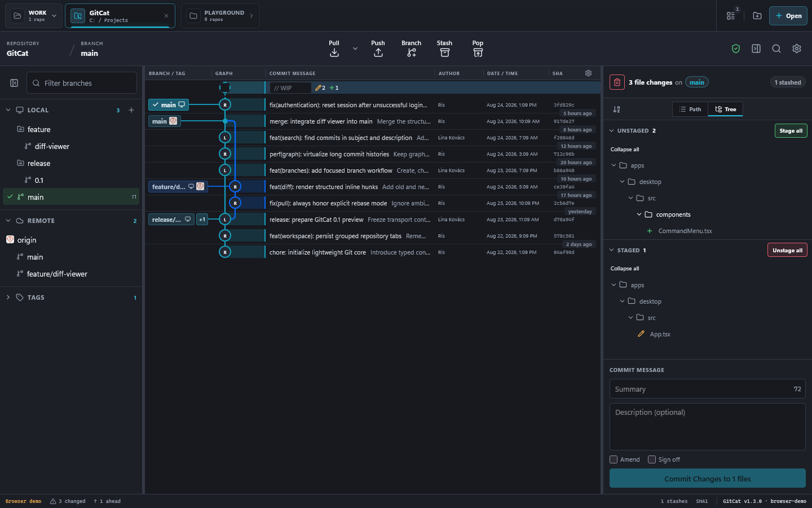
Task: Click the add folder icon near Open
Action: pos(757,16)
